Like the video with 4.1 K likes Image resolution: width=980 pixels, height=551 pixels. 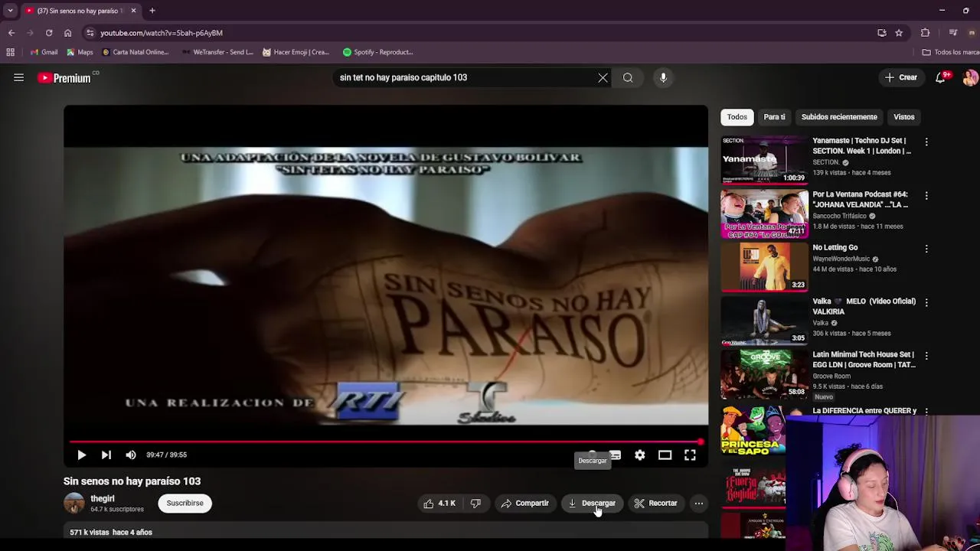pyautogui.click(x=439, y=503)
